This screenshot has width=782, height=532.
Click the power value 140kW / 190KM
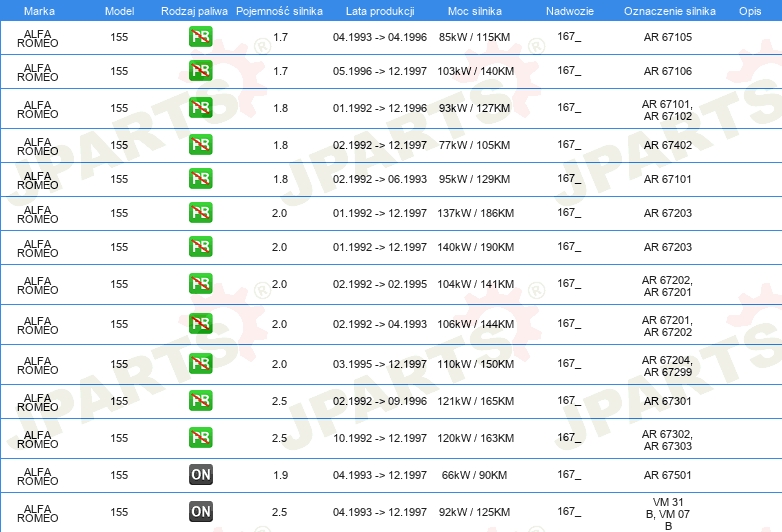click(475, 247)
